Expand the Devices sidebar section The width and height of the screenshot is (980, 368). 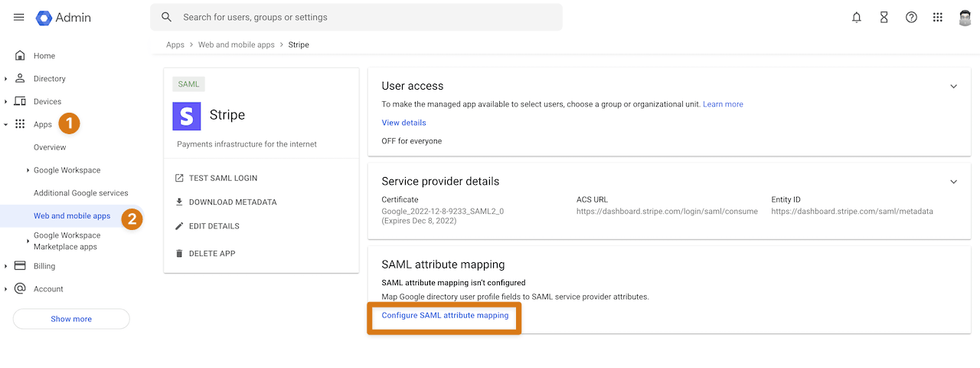6,102
